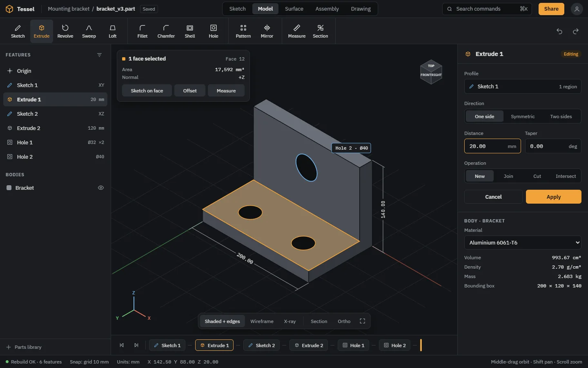Toggle fullscreen viewport icon

[362, 321]
